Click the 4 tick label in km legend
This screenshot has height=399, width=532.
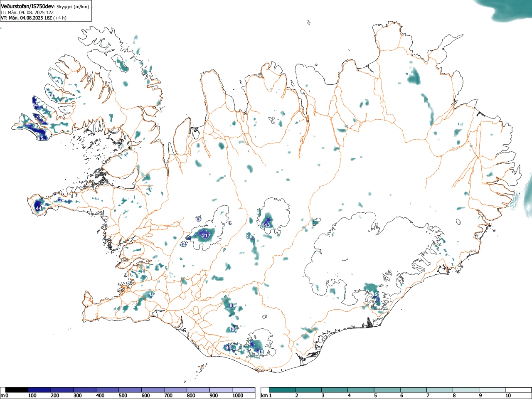(349, 396)
